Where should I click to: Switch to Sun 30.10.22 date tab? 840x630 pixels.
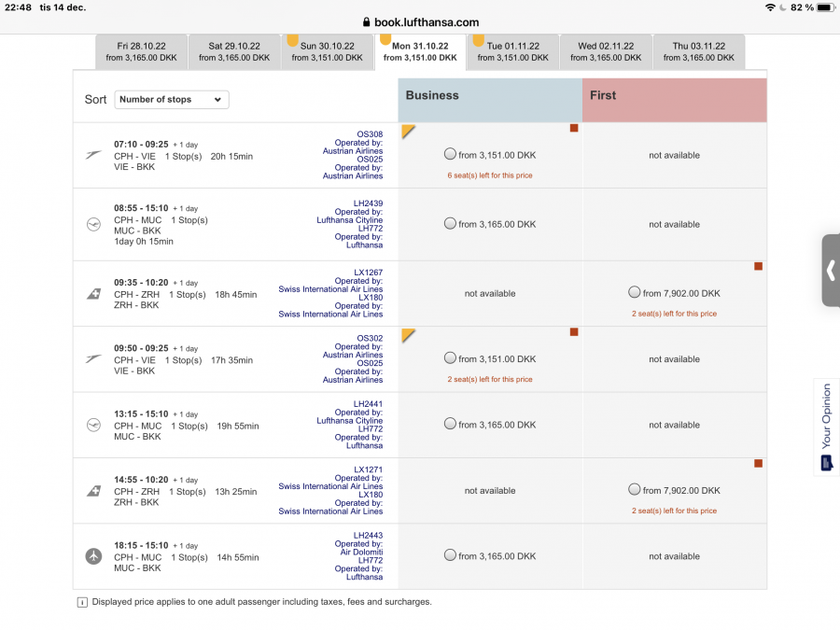[327, 51]
